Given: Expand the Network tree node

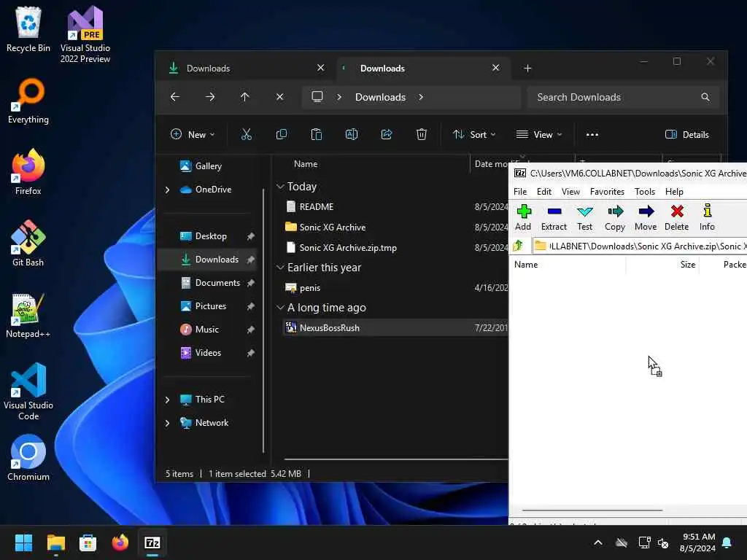Looking at the screenshot, I should pyautogui.click(x=167, y=423).
